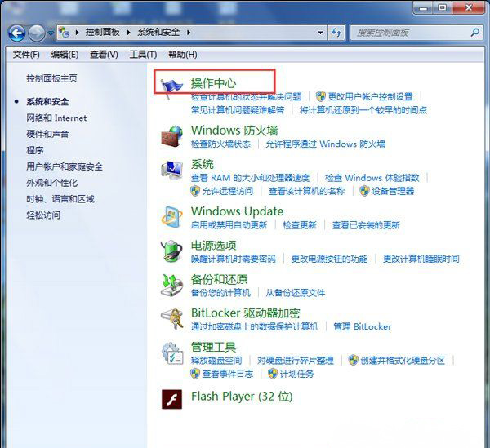The height and width of the screenshot is (448, 490).
Task: Open the 编辑(E) menu
Action: pos(65,55)
